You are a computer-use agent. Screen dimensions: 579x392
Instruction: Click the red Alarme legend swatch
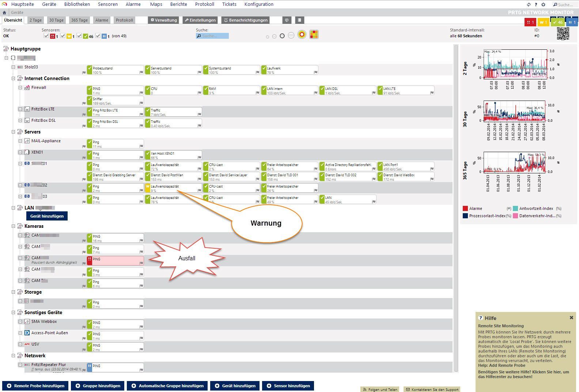tap(465, 208)
